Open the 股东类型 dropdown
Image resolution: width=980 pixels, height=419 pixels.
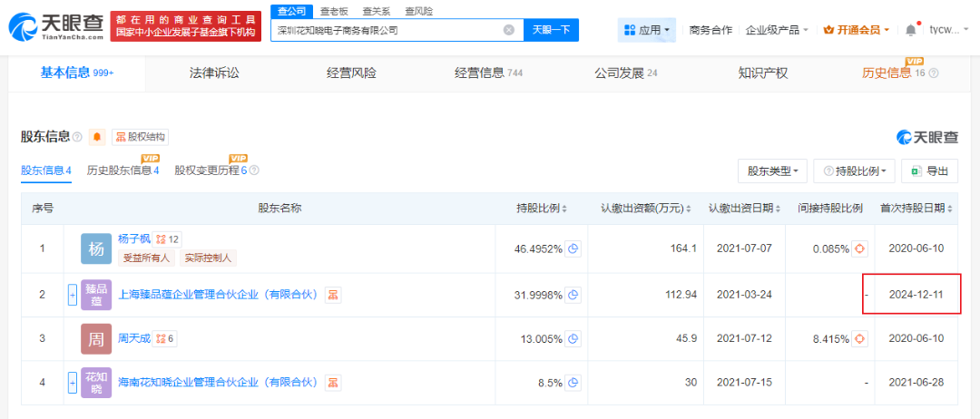(x=772, y=171)
